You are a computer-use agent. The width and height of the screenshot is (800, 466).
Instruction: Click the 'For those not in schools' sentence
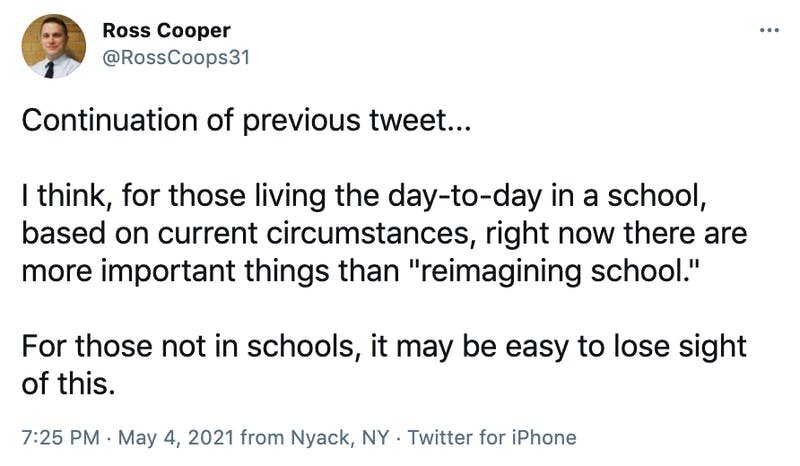(187, 346)
